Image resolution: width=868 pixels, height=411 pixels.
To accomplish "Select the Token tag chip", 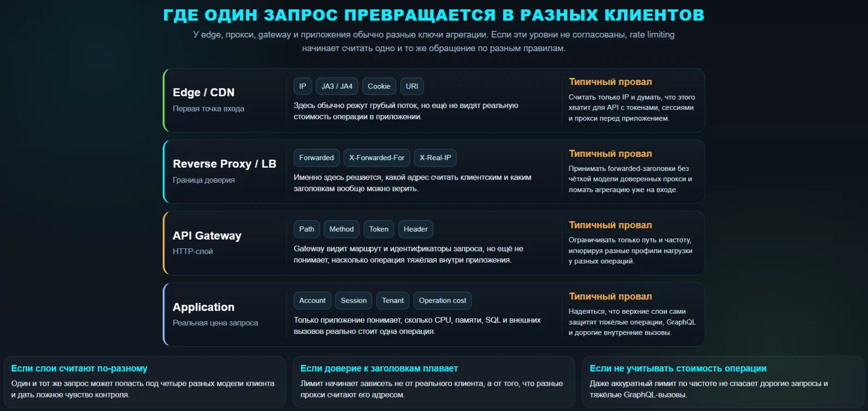I will click(x=379, y=229).
